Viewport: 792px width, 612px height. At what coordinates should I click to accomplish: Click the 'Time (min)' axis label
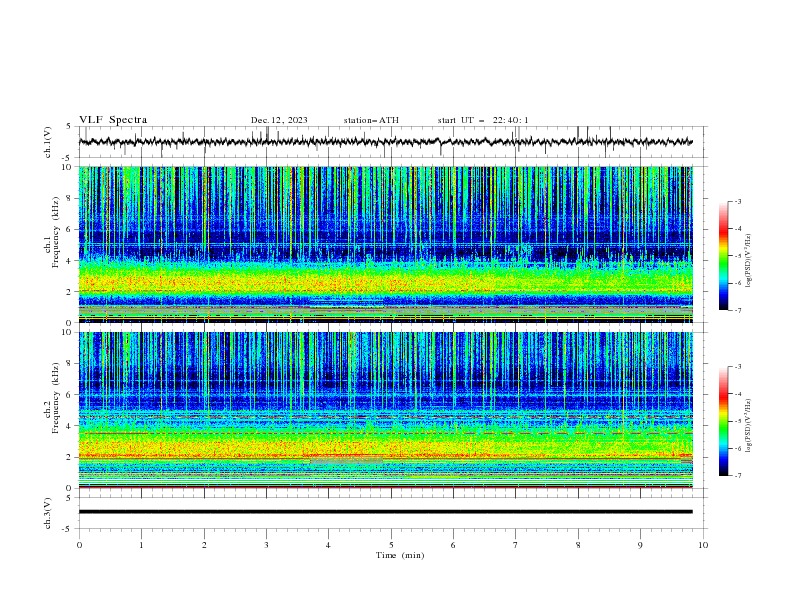tap(400, 555)
